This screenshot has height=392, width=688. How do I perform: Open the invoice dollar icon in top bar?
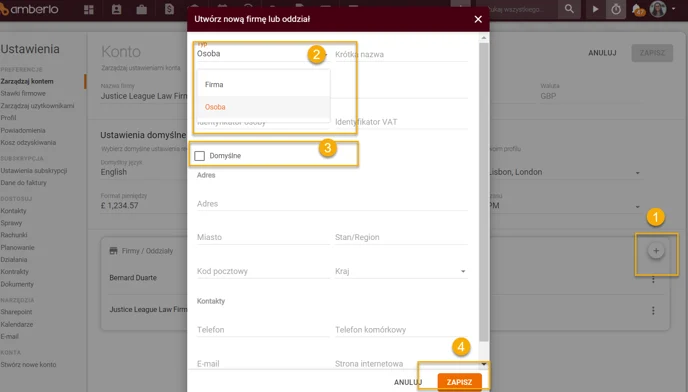(x=169, y=9)
